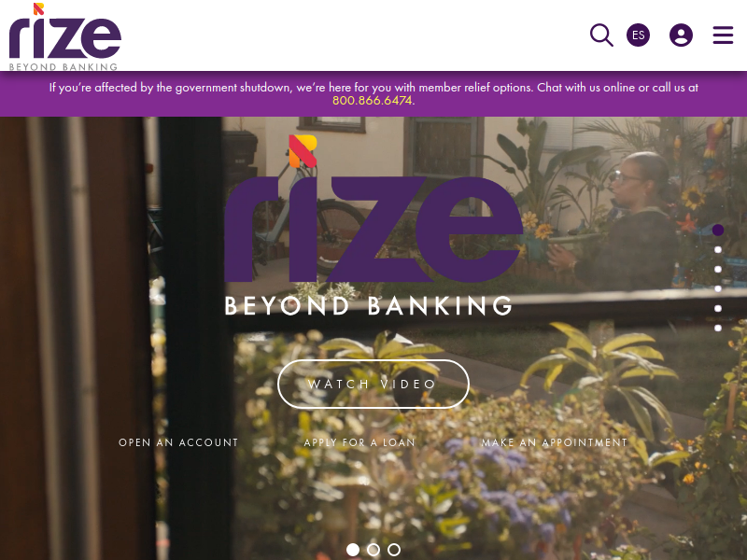Jump to the last side navigation dot
The width and height of the screenshot is (747, 560).
tap(718, 328)
